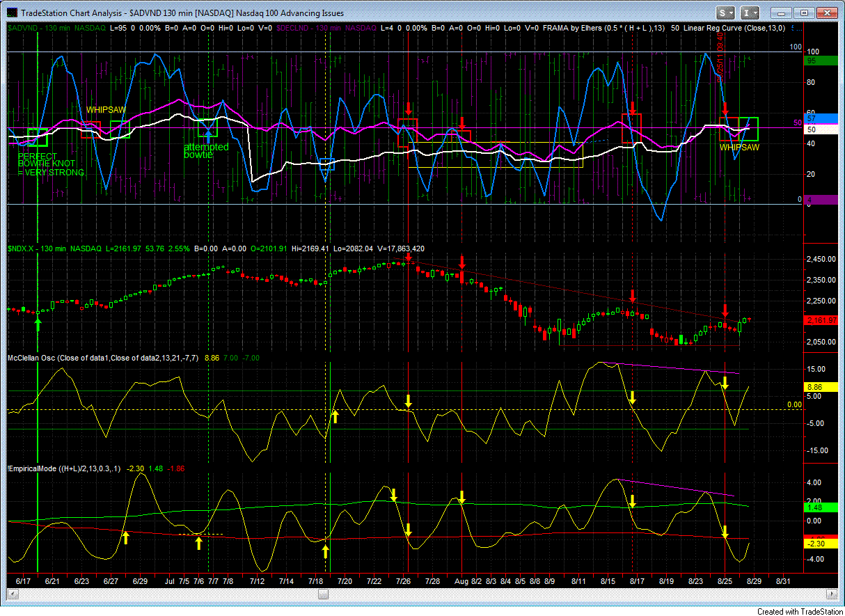Click the 95 green value marker
This screenshot has height=616, width=845.
point(820,61)
